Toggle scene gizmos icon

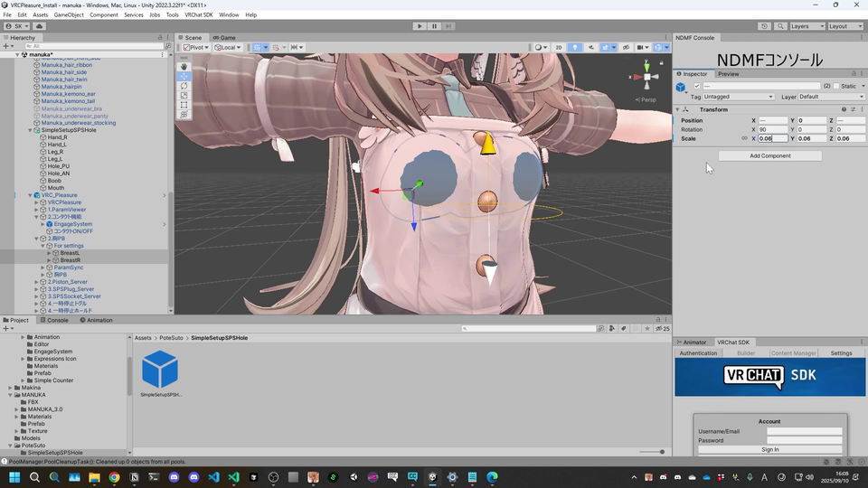(x=658, y=48)
